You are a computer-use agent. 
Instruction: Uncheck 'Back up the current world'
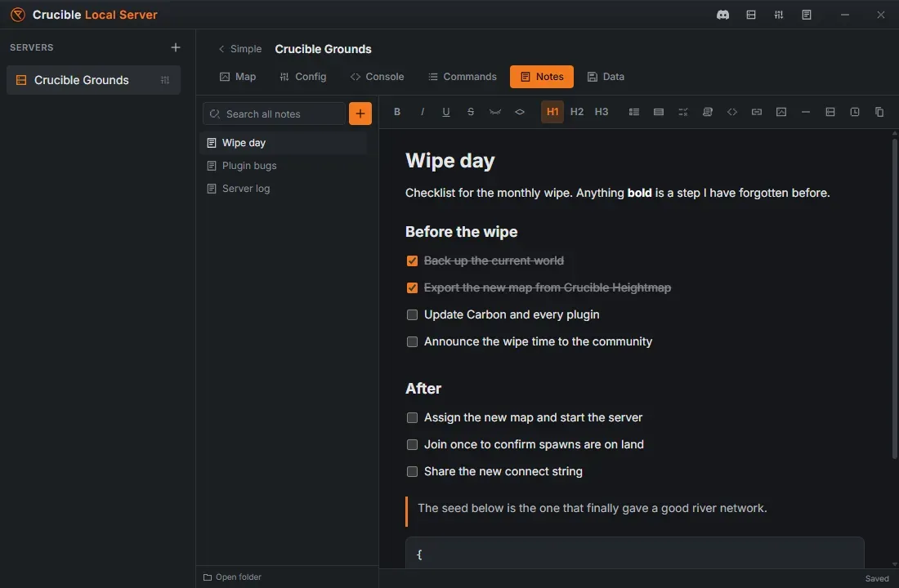412,261
